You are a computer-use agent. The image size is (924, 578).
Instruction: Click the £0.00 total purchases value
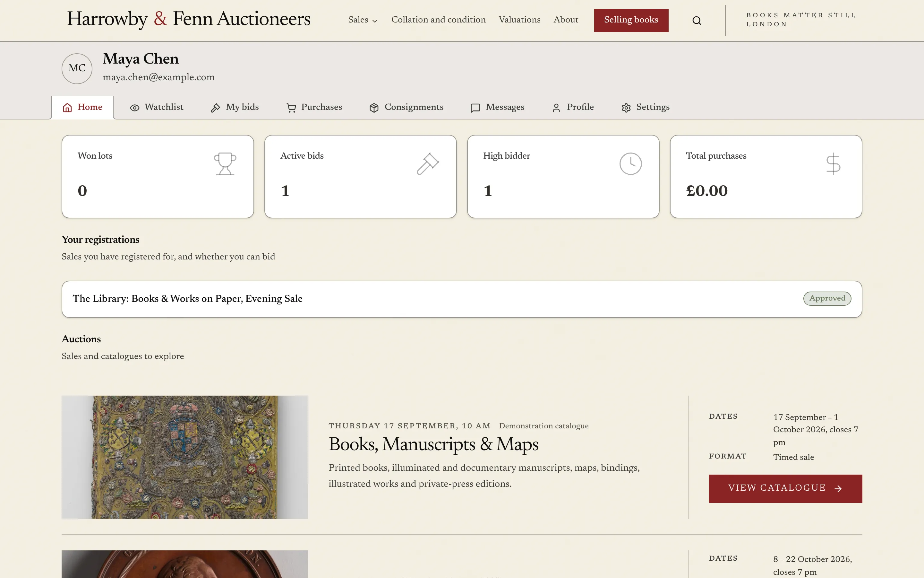tap(707, 191)
